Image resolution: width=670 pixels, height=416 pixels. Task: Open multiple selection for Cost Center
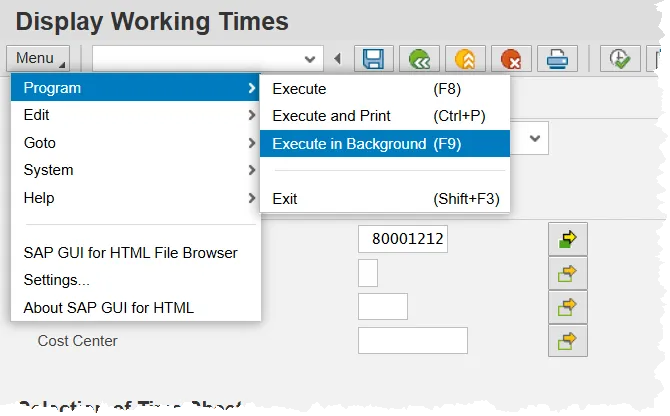click(567, 341)
